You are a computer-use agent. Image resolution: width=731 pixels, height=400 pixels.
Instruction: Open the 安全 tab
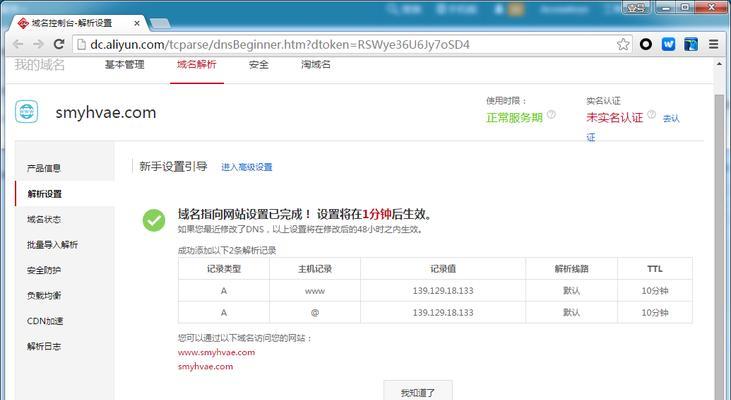click(x=258, y=64)
